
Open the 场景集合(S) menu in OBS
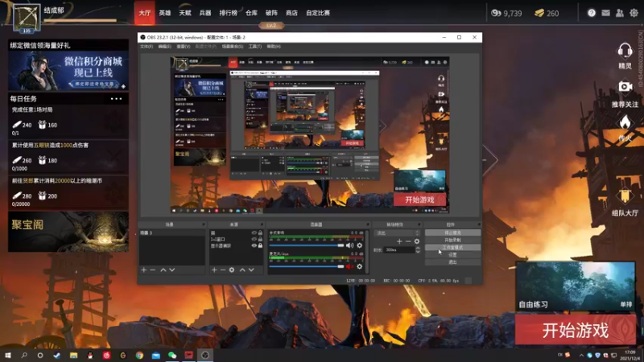coord(233,47)
